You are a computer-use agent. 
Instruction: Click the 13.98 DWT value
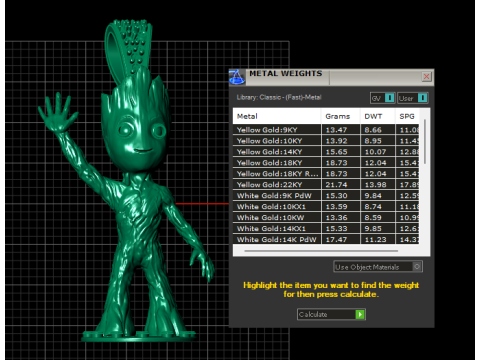coord(375,185)
